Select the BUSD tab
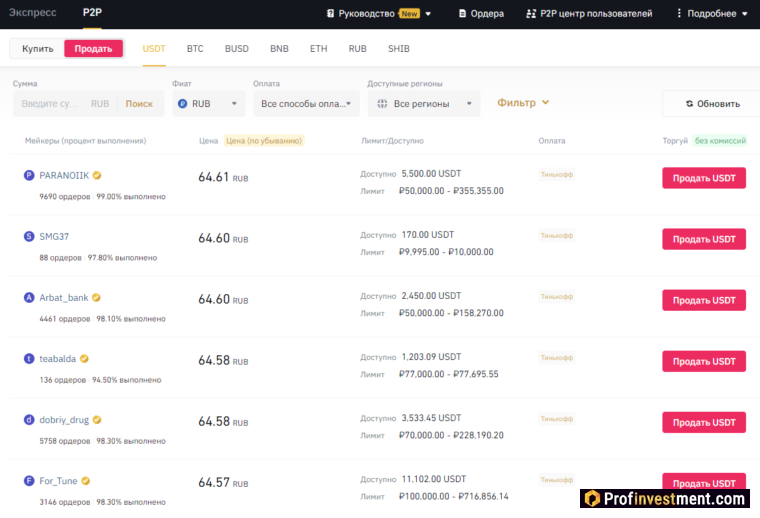The width and height of the screenshot is (760, 518). [237, 48]
